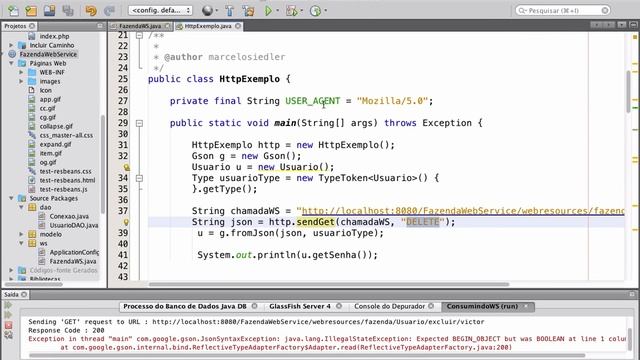Click the New Project toolbar icon
The width and height of the screenshot is (640, 360).
pyautogui.click(x=31, y=11)
